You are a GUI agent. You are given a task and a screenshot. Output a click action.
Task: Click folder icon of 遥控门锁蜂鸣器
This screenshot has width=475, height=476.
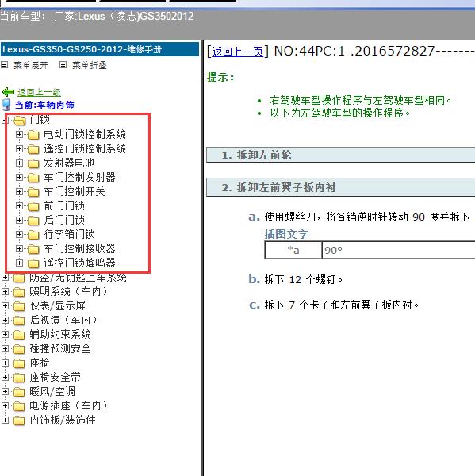coord(33,263)
